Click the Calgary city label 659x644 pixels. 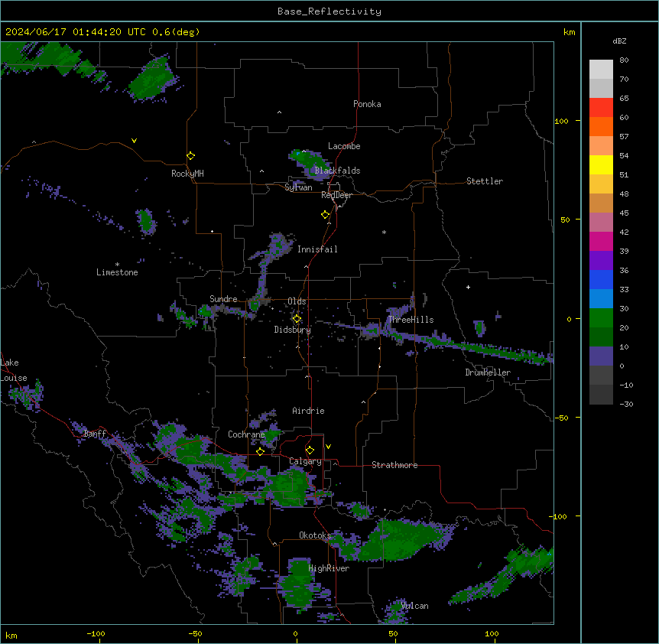tap(305, 461)
